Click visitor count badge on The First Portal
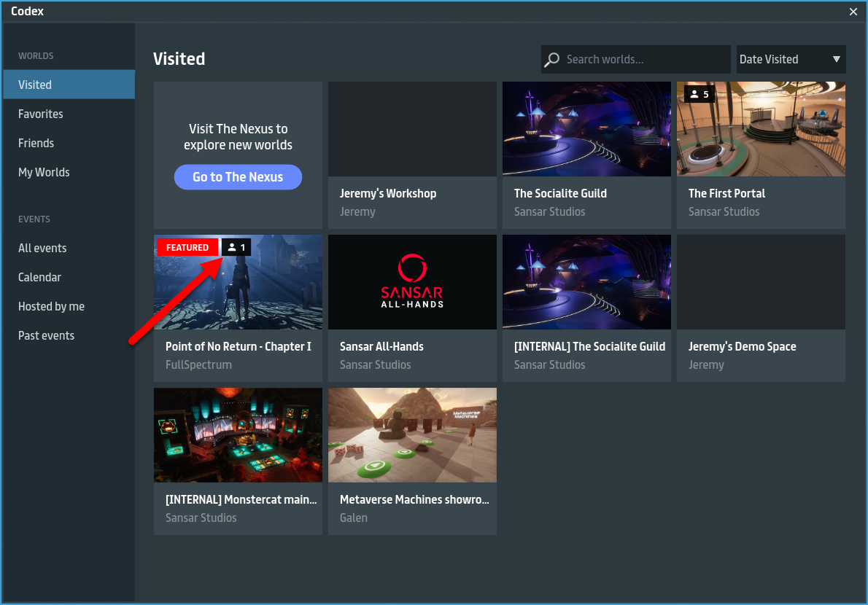Screen dimensions: 868x605 click(x=700, y=95)
